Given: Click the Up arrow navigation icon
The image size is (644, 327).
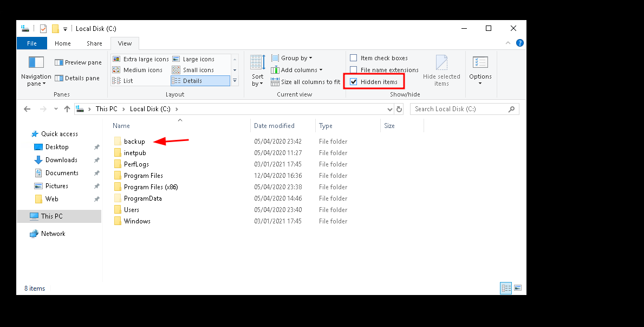Looking at the screenshot, I should click(67, 109).
